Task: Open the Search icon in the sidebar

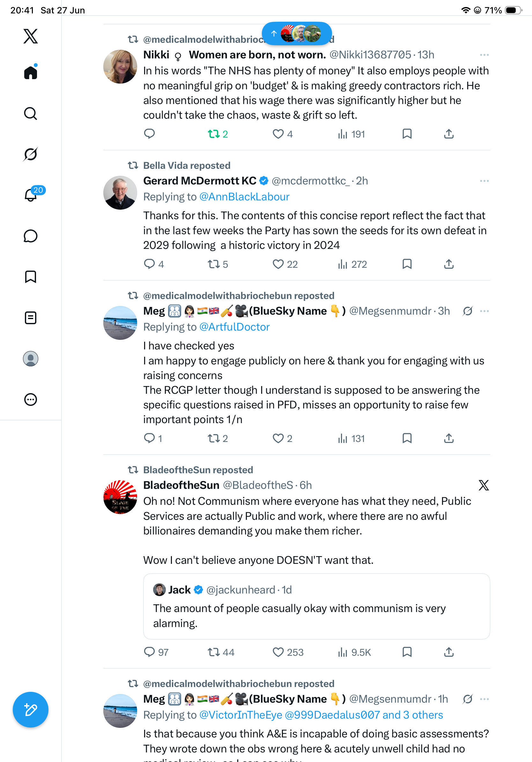Action: click(31, 114)
